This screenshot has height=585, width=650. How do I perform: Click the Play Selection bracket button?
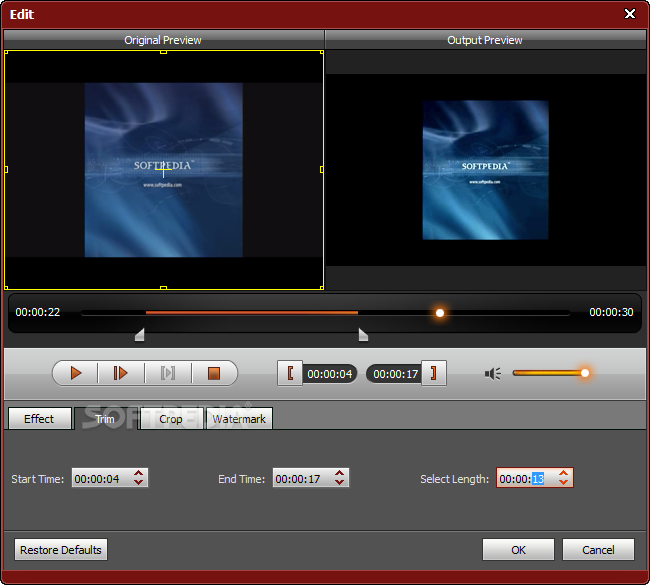tap(167, 373)
